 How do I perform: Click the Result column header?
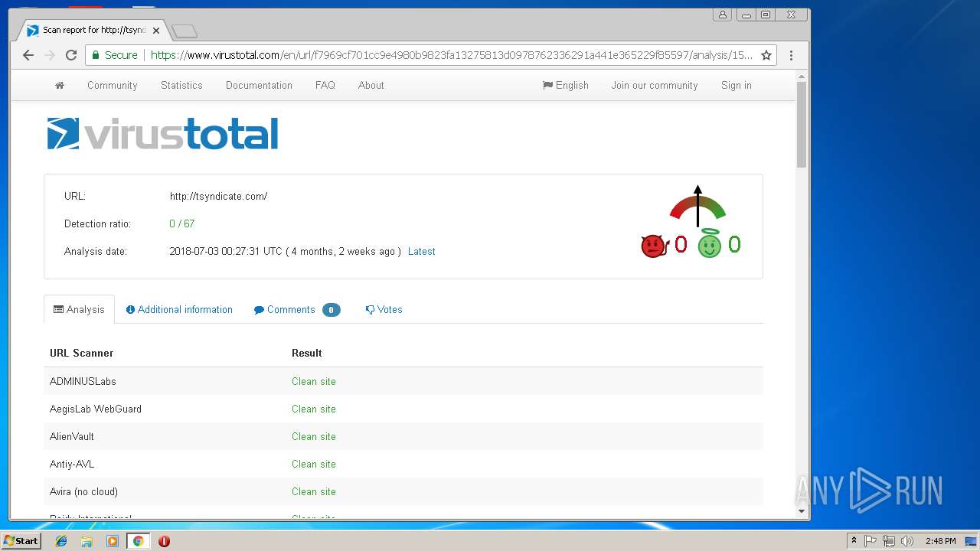pyautogui.click(x=307, y=353)
